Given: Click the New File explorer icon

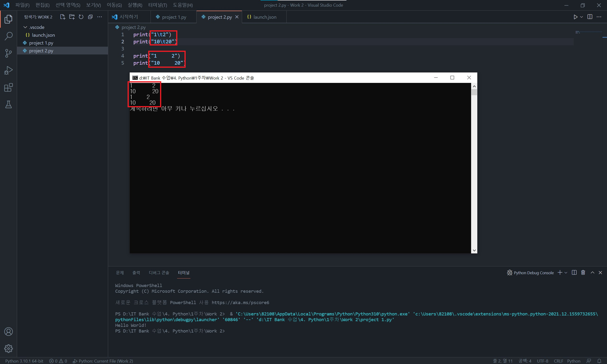Looking at the screenshot, I should point(62,17).
